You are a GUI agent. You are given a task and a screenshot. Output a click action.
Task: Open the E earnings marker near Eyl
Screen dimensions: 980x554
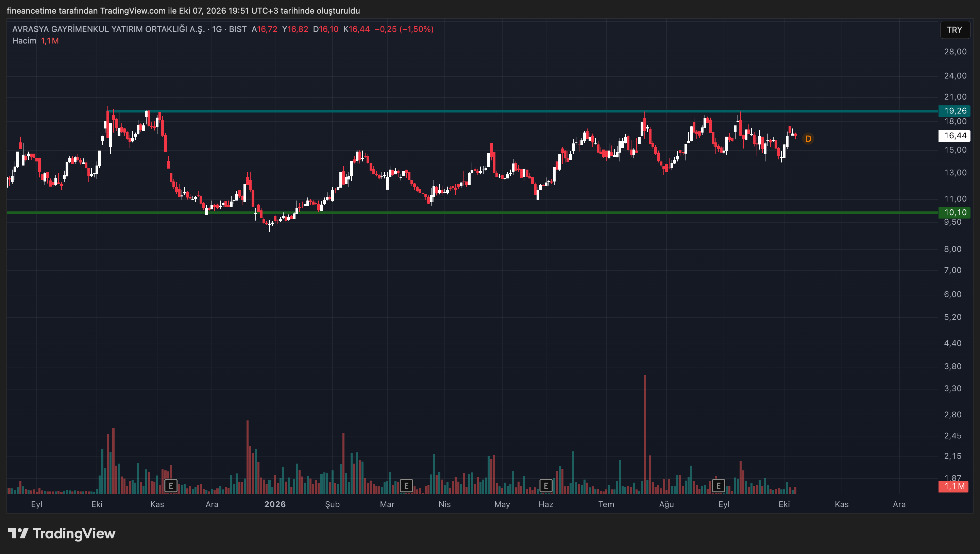click(718, 486)
